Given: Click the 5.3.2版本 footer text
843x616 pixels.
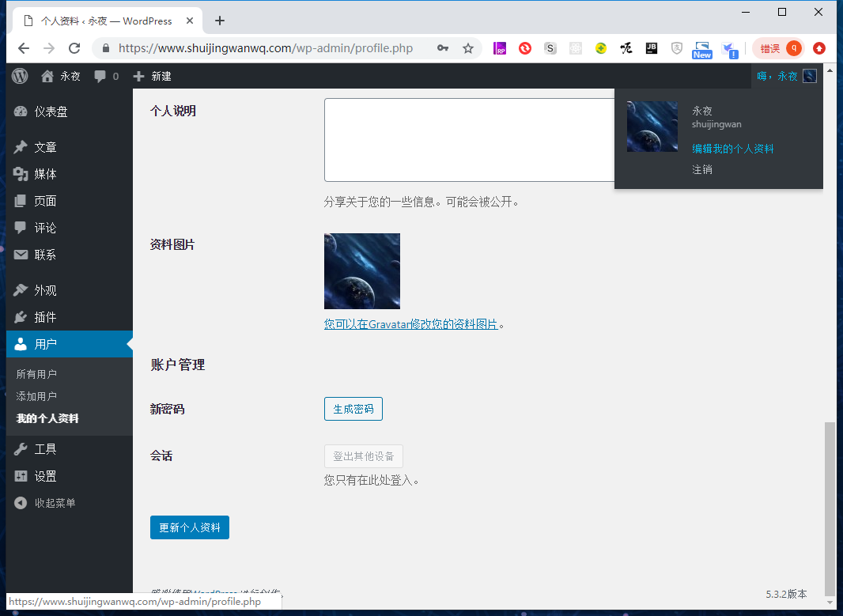Looking at the screenshot, I should tap(786, 594).
